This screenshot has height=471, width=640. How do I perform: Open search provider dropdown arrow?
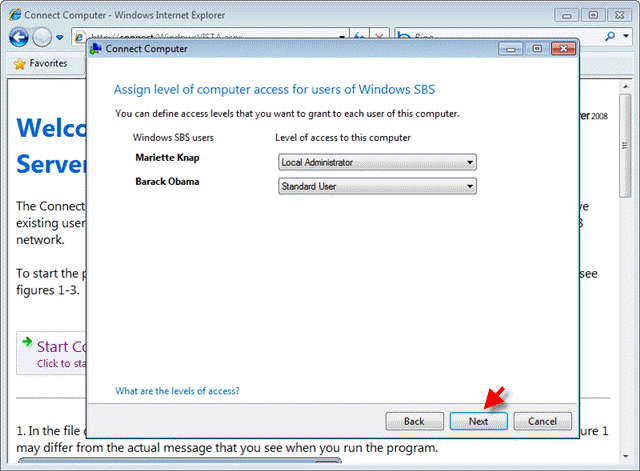pos(626,36)
